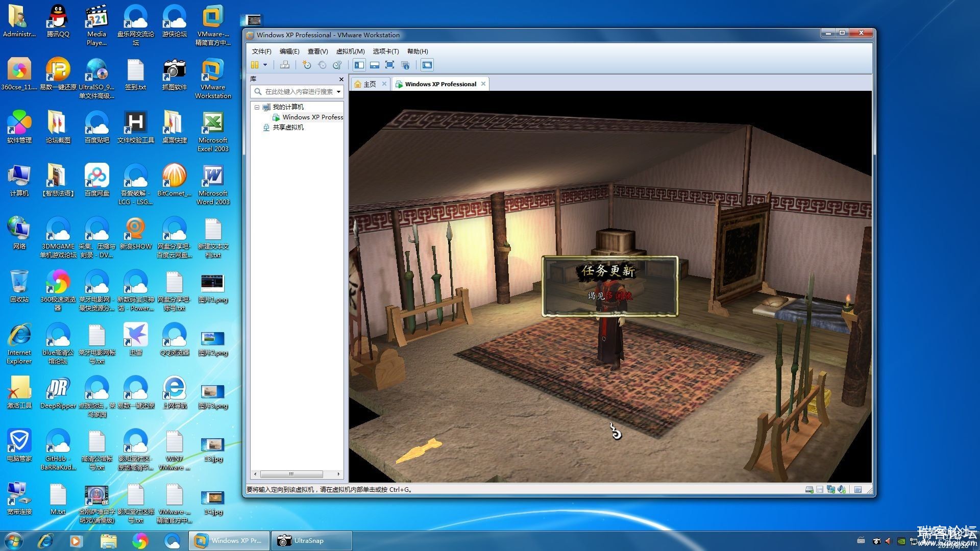Click the VMware pause/suspend button
The width and height of the screenshot is (980, 551).
254,65
